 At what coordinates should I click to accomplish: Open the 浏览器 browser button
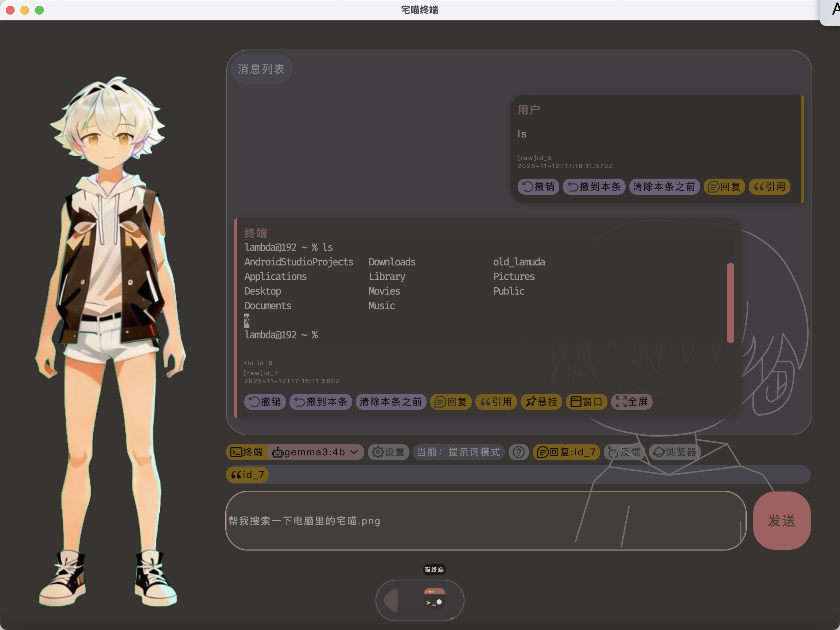[x=674, y=452]
